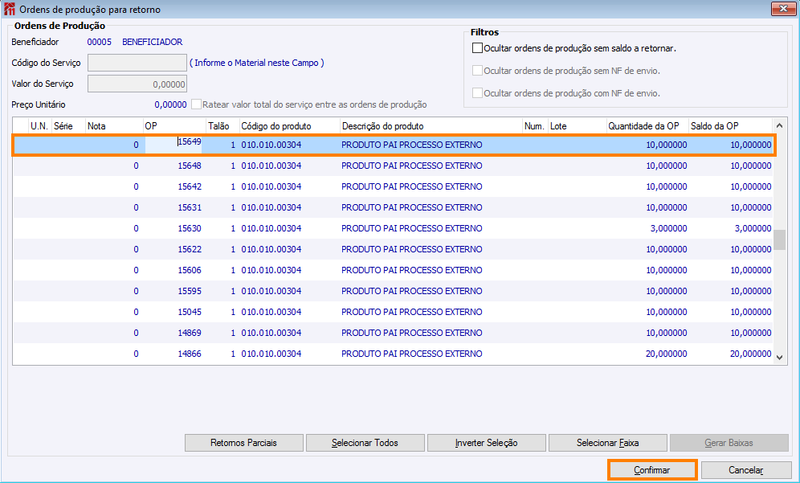Select OP 15649 cell
This screenshot has height=483, width=800.
tap(173, 145)
